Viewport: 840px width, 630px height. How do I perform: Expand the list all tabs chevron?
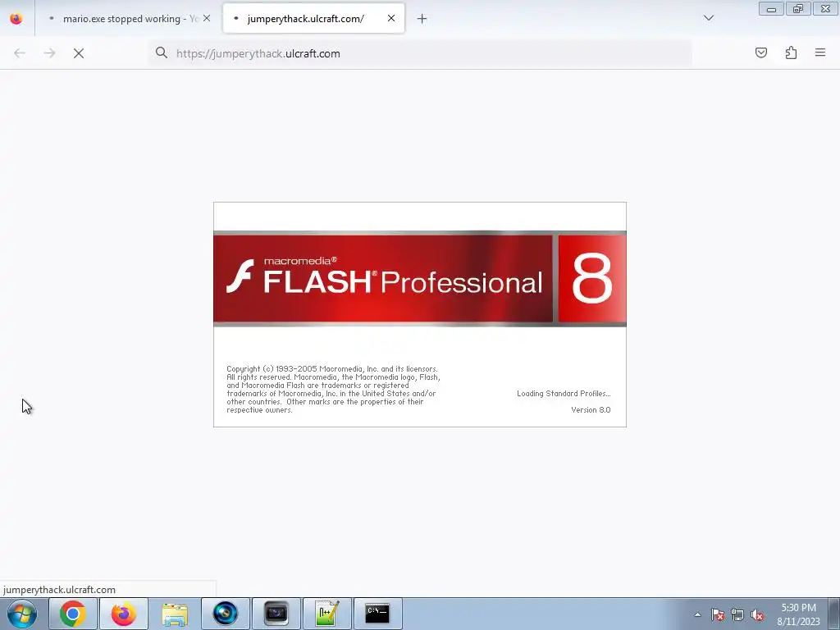(x=709, y=18)
